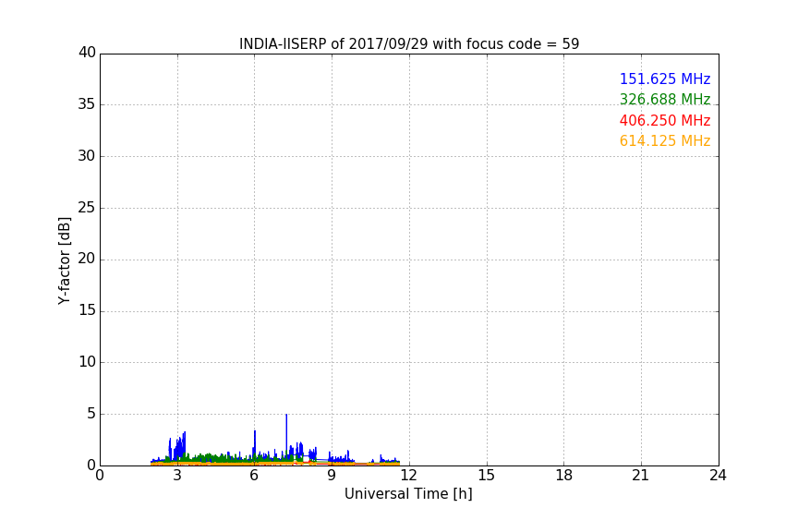
Task: Click the x-axis tick label 3
Action: click(x=177, y=476)
